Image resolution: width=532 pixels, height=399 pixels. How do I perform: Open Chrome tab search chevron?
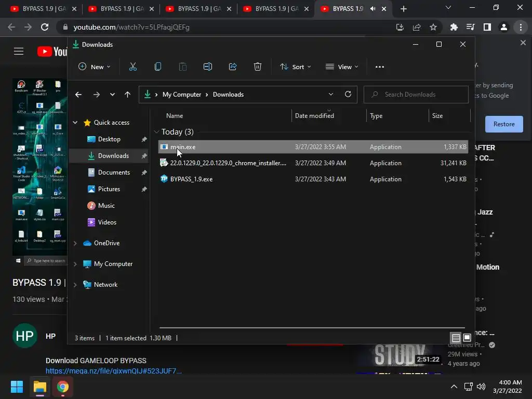tap(448, 7)
